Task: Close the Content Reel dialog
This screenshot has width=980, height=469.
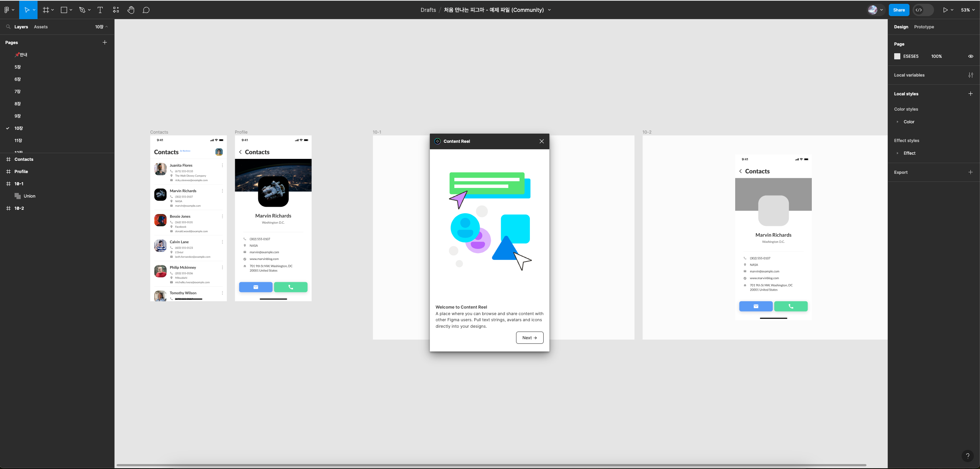Action: (x=541, y=141)
